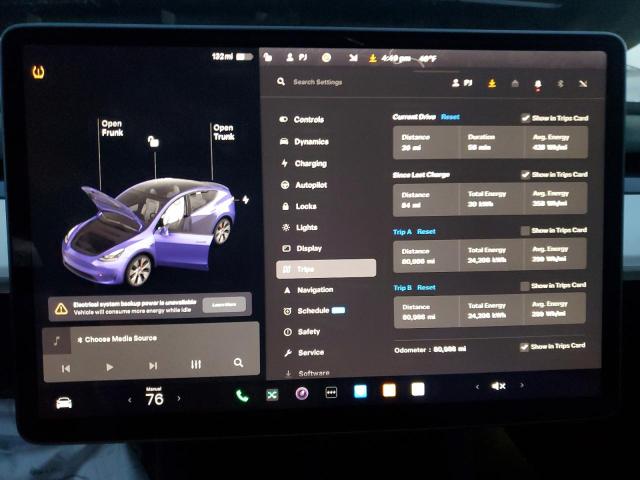Tap the yellow round status indicator icon
Viewport: 640px width, 480px height.
click(x=326, y=58)
